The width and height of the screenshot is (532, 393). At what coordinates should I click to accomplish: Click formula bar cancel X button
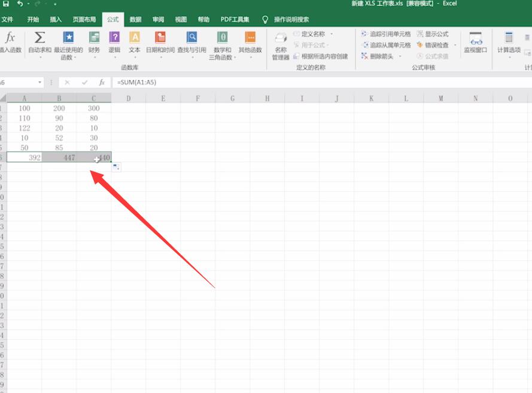pyautogui.click(x=67, y=82)
